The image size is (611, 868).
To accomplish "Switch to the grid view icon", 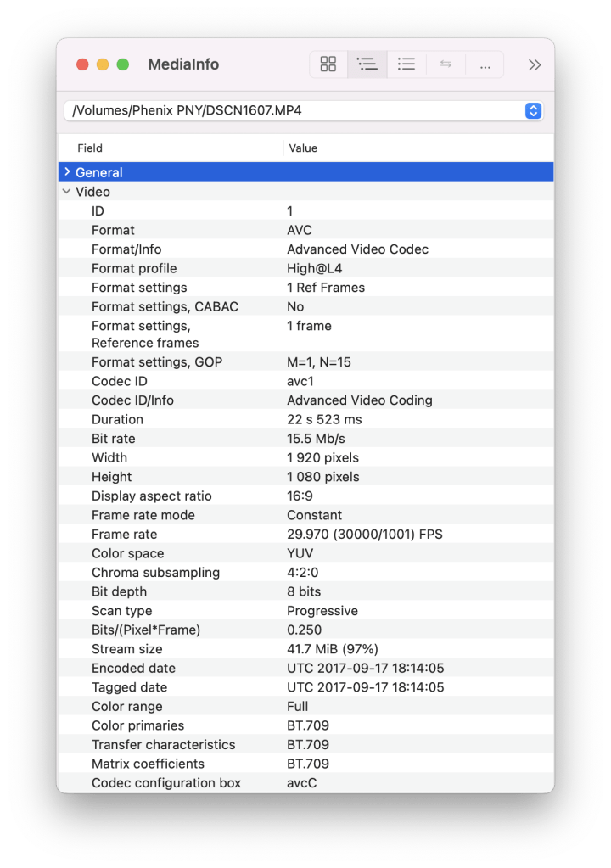I will click(328, 64).
